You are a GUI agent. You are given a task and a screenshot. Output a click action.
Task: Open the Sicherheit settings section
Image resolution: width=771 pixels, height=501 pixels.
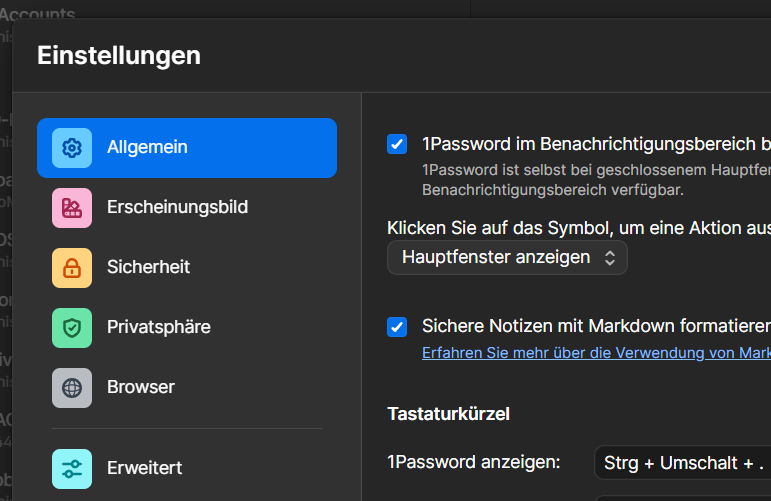148,268
